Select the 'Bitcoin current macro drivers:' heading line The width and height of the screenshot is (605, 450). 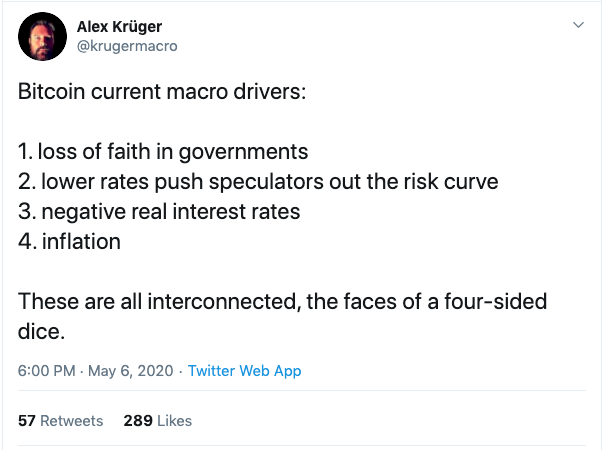[162, 92]
